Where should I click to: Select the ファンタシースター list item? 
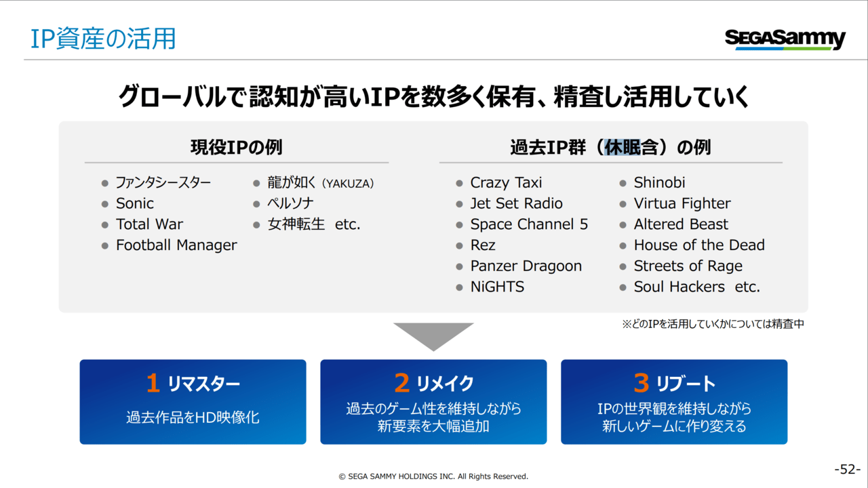[163, 183]
